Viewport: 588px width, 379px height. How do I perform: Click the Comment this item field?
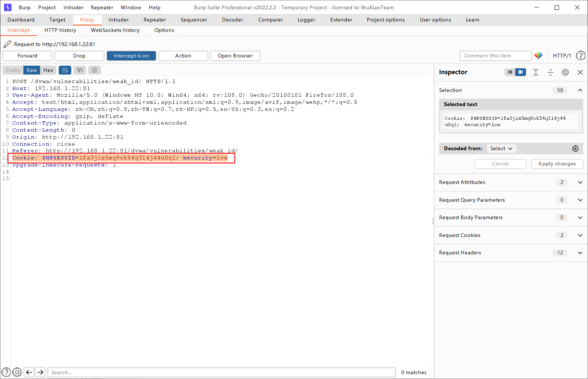click(x=496, y=56)
